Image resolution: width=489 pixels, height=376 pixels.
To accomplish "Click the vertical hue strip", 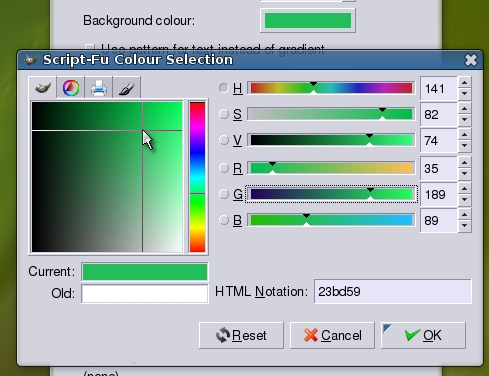I will tap(197, 177).
